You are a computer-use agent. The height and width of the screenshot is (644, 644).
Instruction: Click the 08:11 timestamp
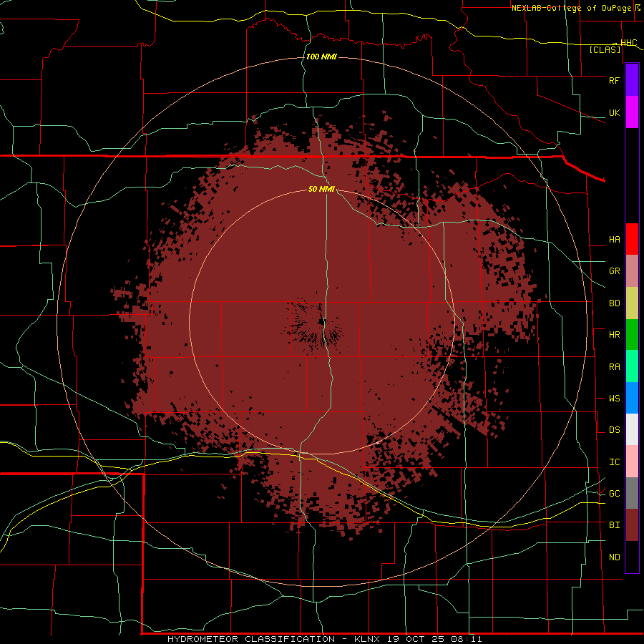[x=466, y=639]
